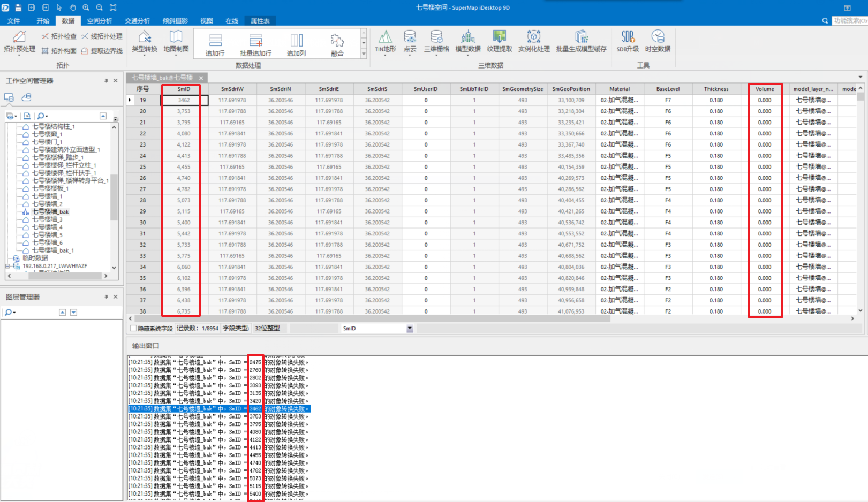This screenshot has width=868, height=502.
Task: Click the zoom out magnifier icon
Action: pos(99,7)
